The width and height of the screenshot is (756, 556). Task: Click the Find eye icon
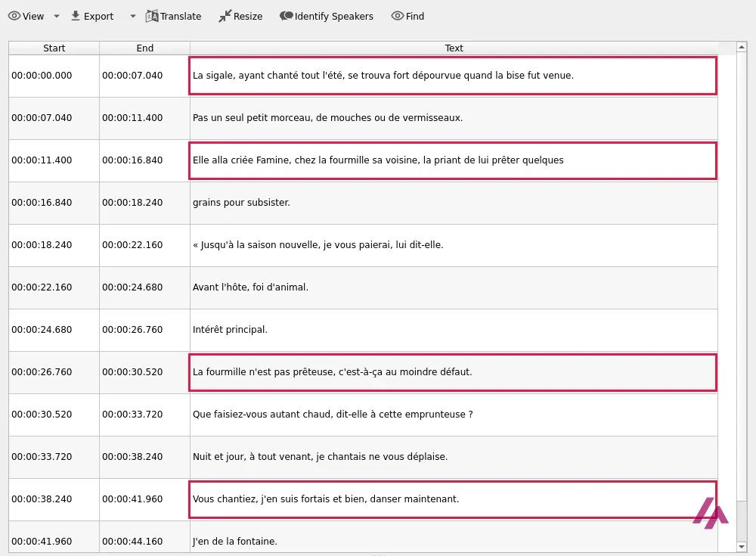point(398,16)
